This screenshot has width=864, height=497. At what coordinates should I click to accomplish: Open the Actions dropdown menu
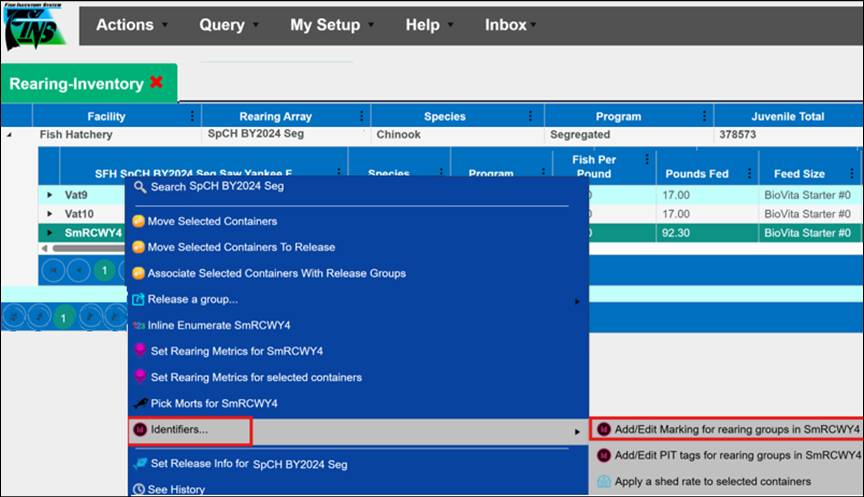pos(132,25)
